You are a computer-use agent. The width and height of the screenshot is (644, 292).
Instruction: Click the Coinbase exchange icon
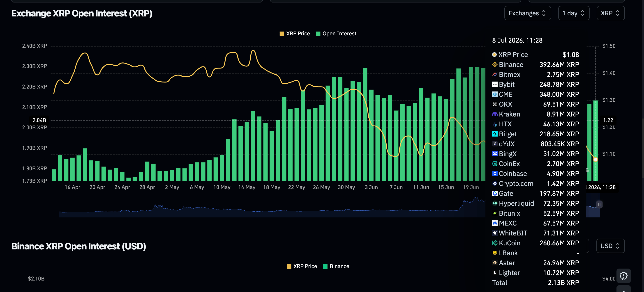[x=494, y=174]
